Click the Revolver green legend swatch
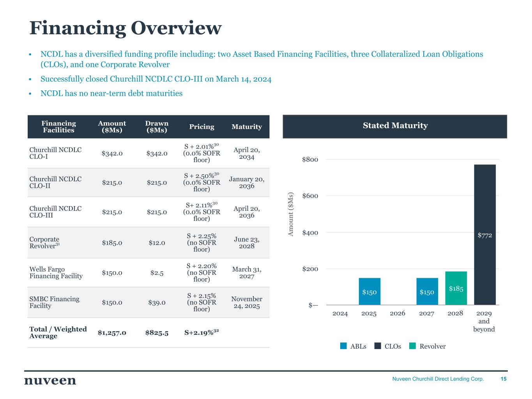Image resolution: width=532 pixels, height=399 pixels. tap(413, 346)
